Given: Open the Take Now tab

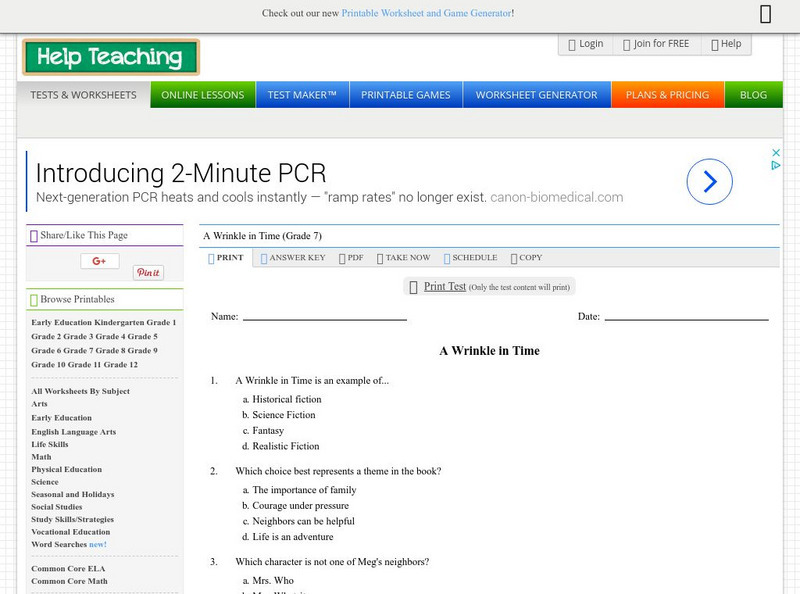Looking at the screenshot, I should pyautogui.click(x=403, y=258).
